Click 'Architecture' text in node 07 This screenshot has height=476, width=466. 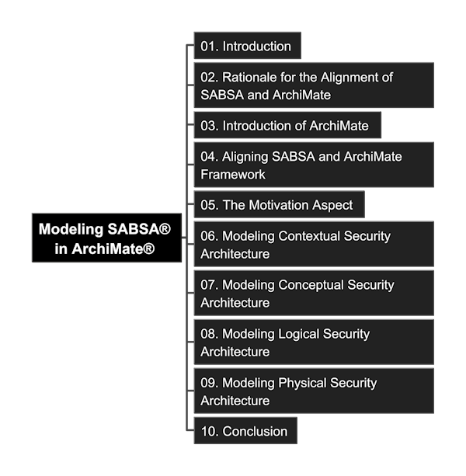[x=235, y=303]
